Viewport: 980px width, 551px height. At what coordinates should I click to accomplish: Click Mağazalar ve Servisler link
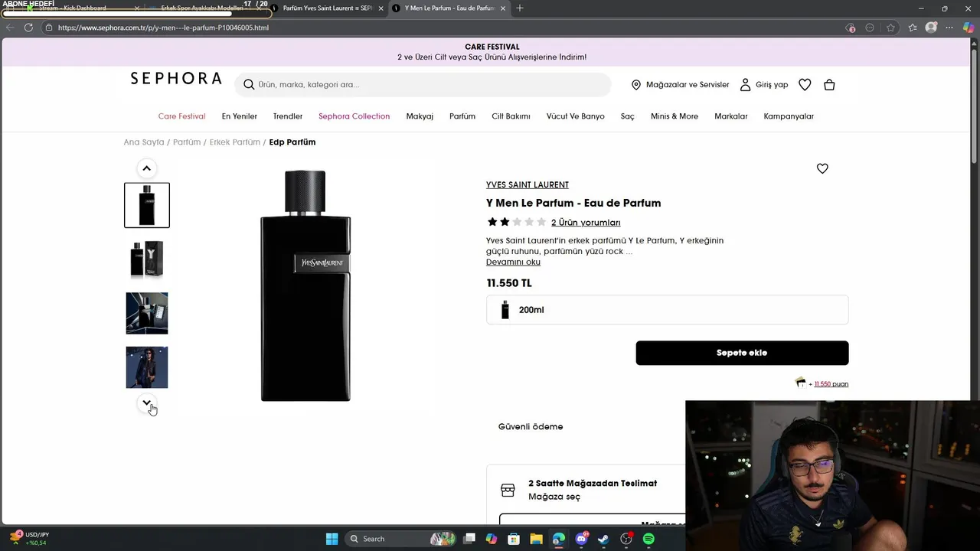tap(688, 85)
